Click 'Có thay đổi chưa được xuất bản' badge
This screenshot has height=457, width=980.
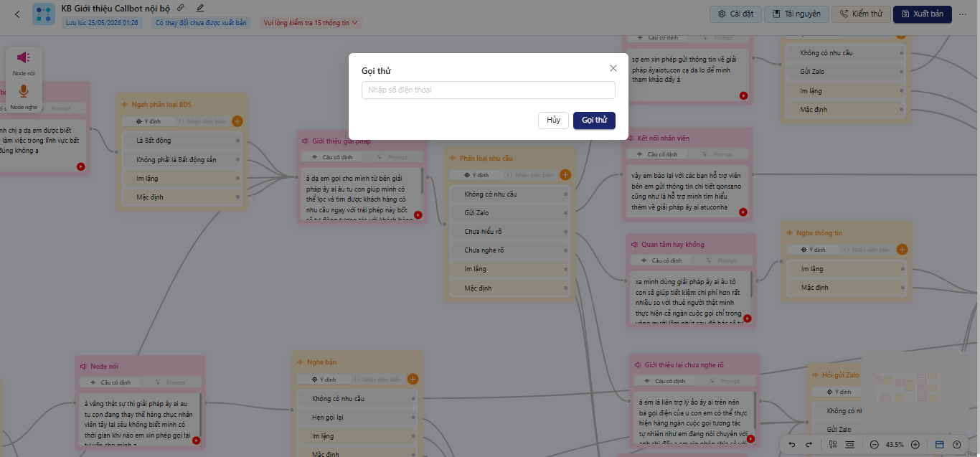pyautogui.click(x=201, y=23)
